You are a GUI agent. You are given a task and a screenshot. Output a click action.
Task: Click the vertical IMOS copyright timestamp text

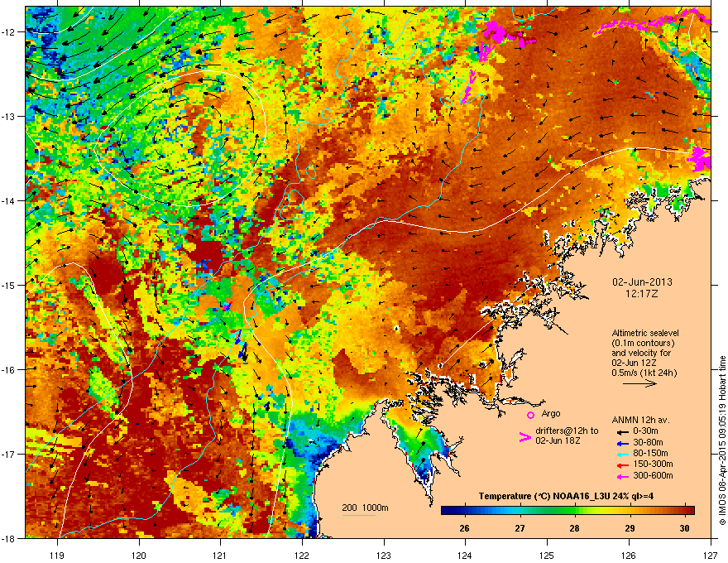click(722, 440)
